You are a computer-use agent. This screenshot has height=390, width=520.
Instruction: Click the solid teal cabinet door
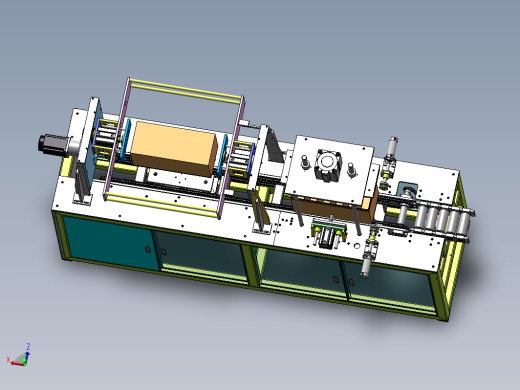coord(110,242)
